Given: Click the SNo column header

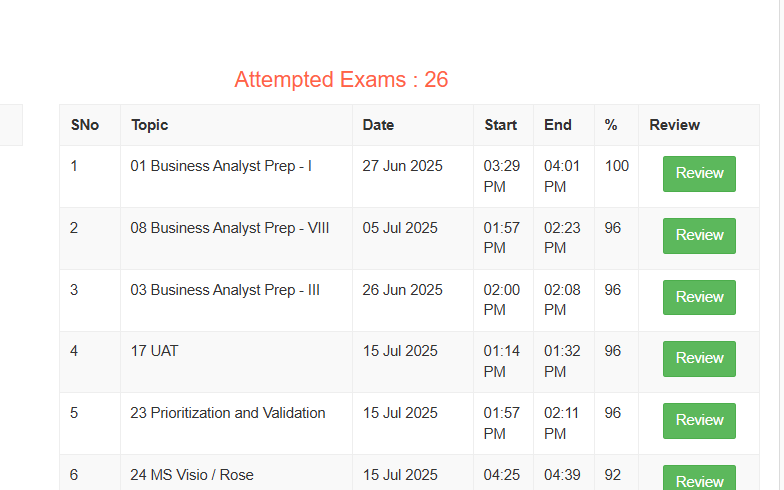Looking at the screenshot, I should 84,125.
